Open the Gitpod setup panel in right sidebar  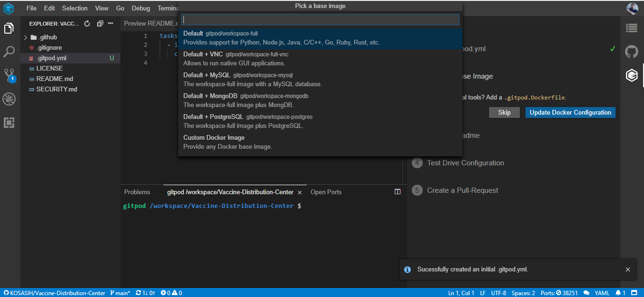point(632,75)
